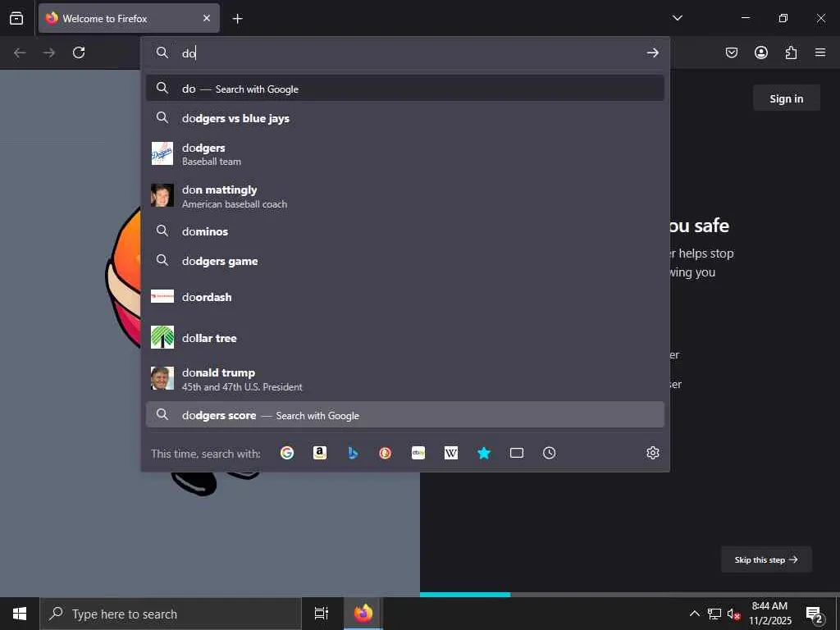This screenshot has height=630, width=840.
Task: Click Skip this step button
Action: 766,559
